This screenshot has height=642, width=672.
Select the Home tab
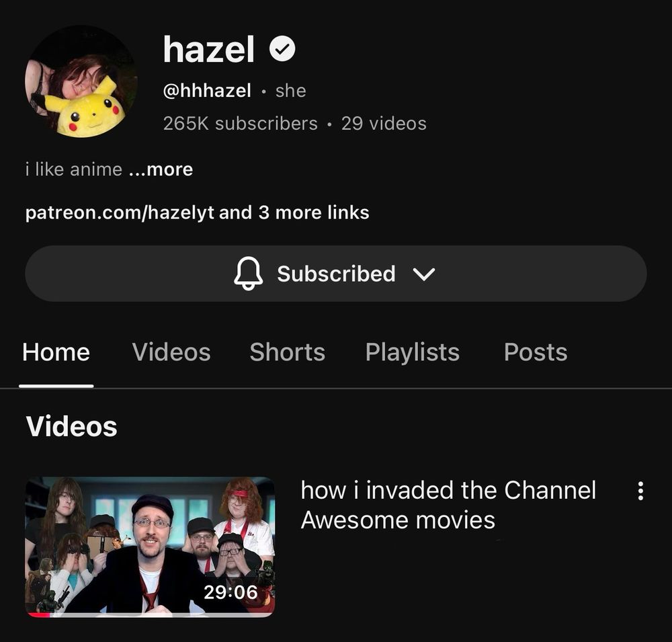[x=56, y=352]
